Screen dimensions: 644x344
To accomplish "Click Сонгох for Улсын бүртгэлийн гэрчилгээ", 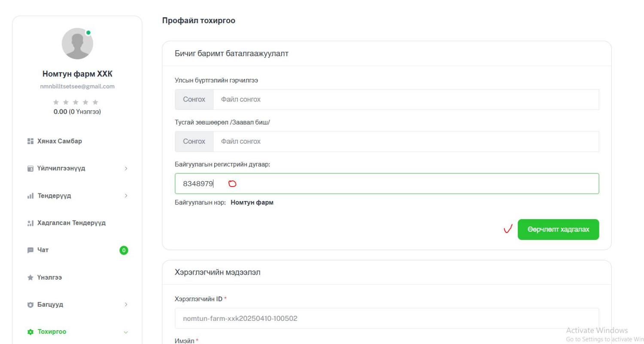I will click(194, 100).
